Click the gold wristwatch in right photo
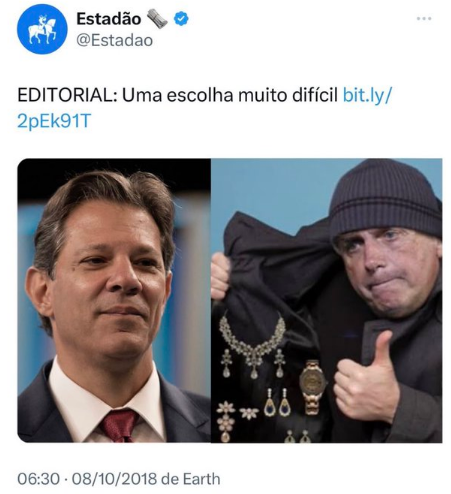Viewport: 451px width, 494px height. [312, 387]
